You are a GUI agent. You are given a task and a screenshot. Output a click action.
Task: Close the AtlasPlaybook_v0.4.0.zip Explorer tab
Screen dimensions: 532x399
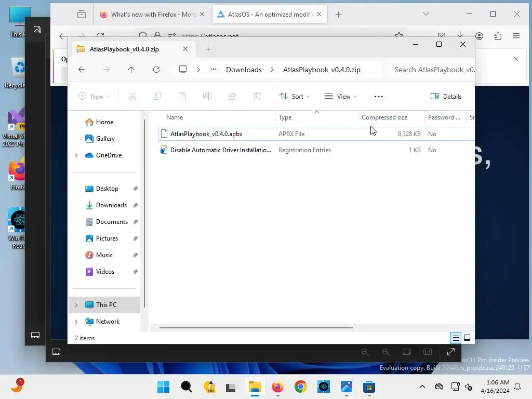pos(185,49)
